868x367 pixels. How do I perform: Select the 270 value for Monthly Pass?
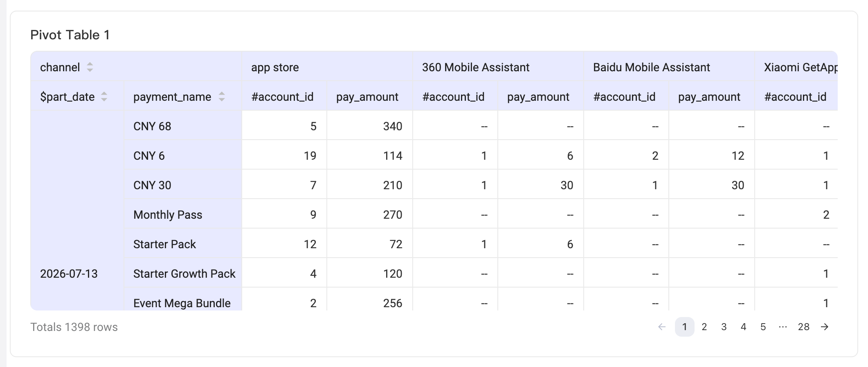tap(393, 215)
